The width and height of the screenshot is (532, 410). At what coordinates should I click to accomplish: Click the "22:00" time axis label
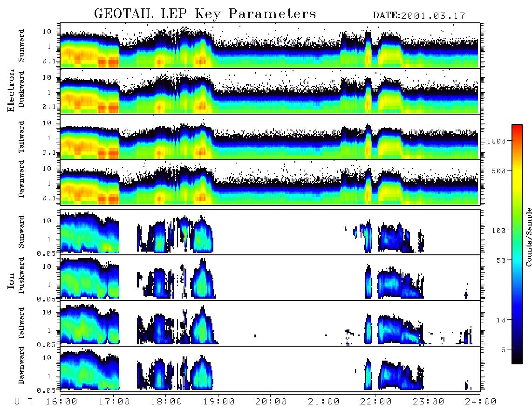tap(376, 402)
